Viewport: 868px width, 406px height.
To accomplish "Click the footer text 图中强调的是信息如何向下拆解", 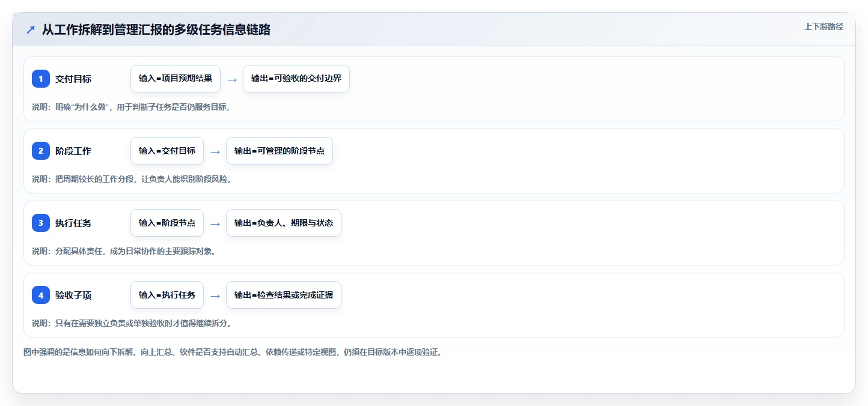I will click(233, 352).
